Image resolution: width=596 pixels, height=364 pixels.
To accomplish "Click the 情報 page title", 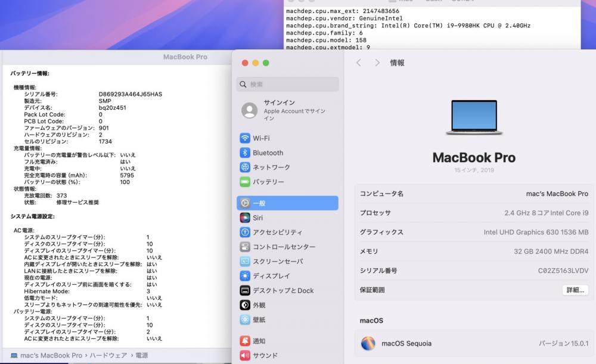I will tap(397, 63).
